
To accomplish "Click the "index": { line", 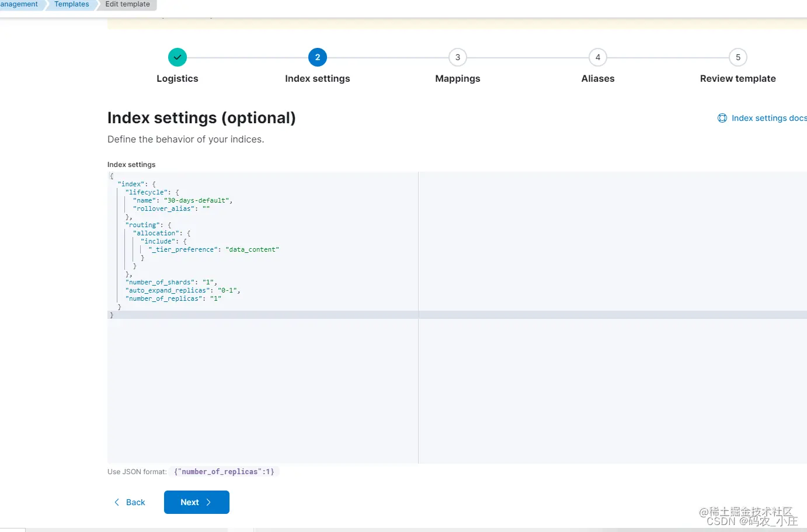I will point(137,184).
